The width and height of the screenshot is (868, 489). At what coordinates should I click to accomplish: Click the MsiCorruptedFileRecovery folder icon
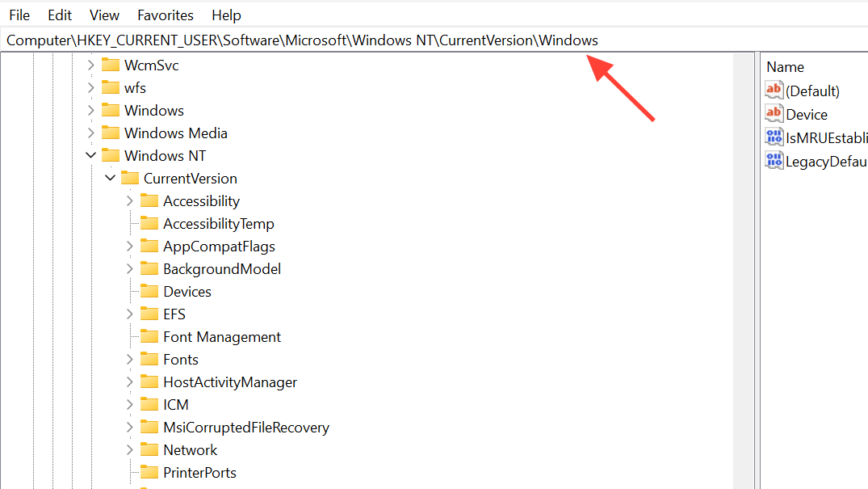[x=149, y=427]
